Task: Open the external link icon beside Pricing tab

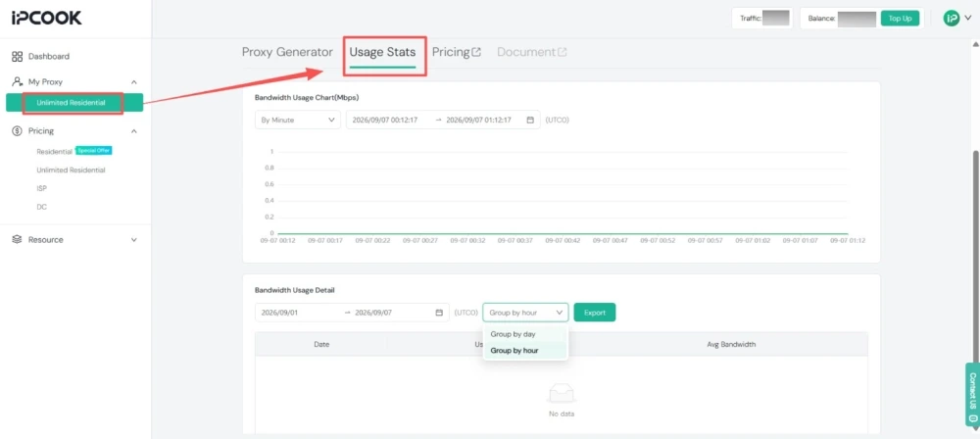Action: click(476, 52)
